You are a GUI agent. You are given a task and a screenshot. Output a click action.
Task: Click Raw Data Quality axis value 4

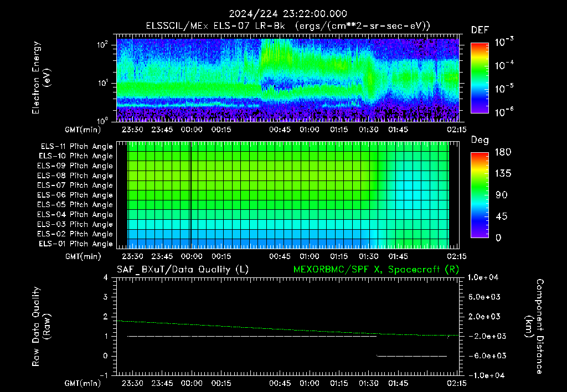106,277
